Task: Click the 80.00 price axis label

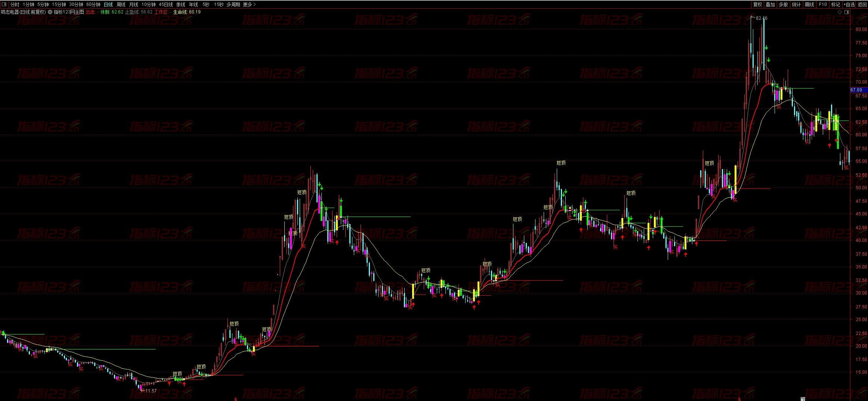Action: tap(861, 29)
